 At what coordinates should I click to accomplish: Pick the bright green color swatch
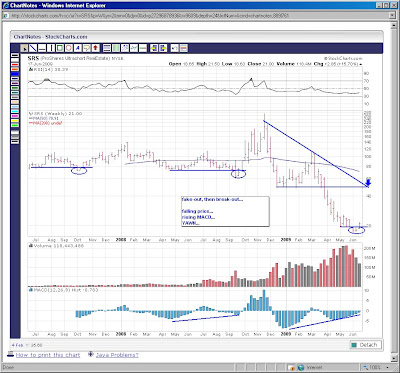pyautogui.click(x=15, y=125)
